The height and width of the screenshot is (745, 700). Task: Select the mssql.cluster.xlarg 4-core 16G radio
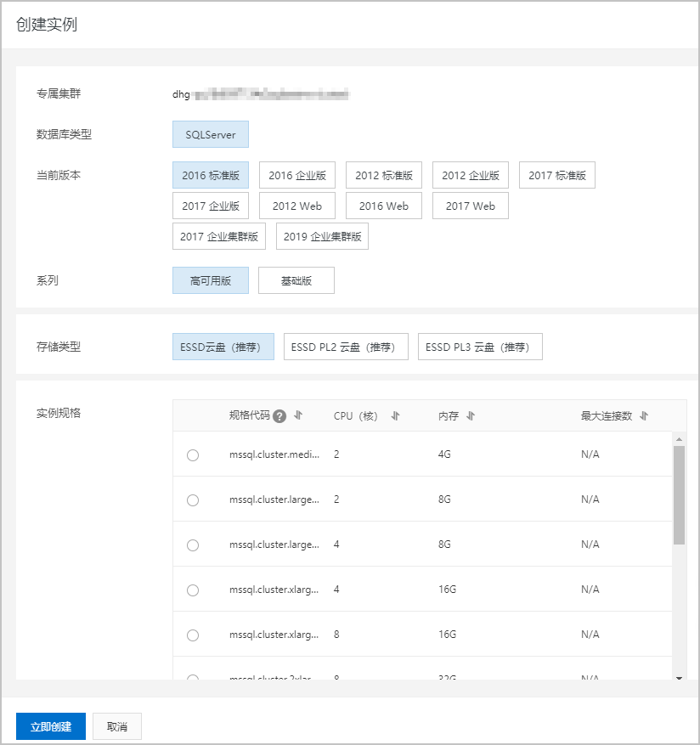[x=193, y=590]
